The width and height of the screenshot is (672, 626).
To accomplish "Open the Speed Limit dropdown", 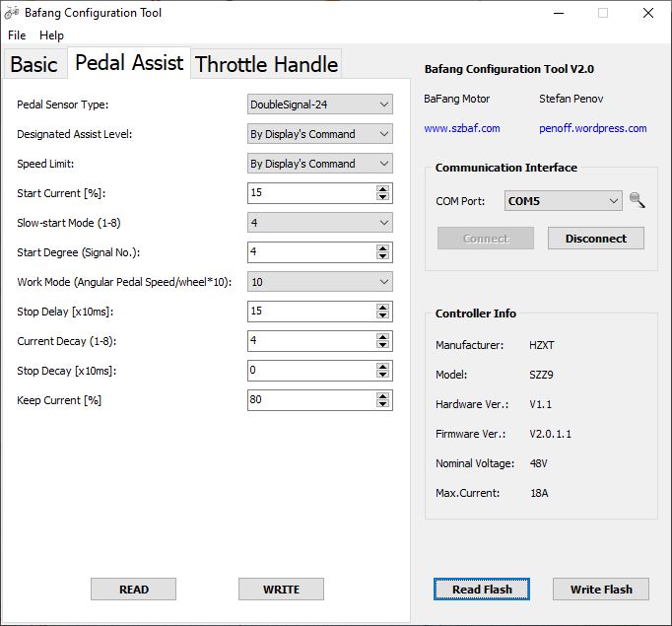I will [319, 164].
